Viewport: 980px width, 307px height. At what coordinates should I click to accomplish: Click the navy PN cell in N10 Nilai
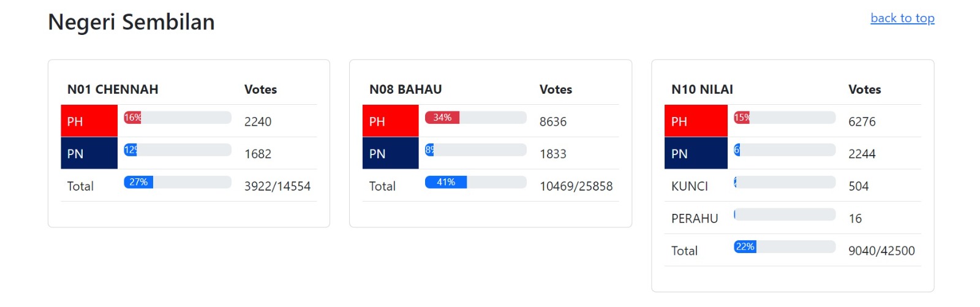coord(696,153)
